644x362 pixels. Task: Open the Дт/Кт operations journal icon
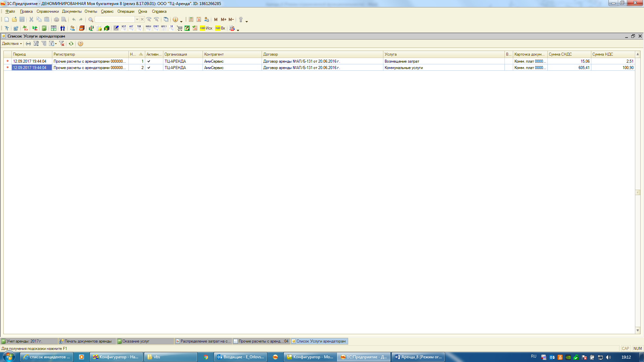click(25, 28)
